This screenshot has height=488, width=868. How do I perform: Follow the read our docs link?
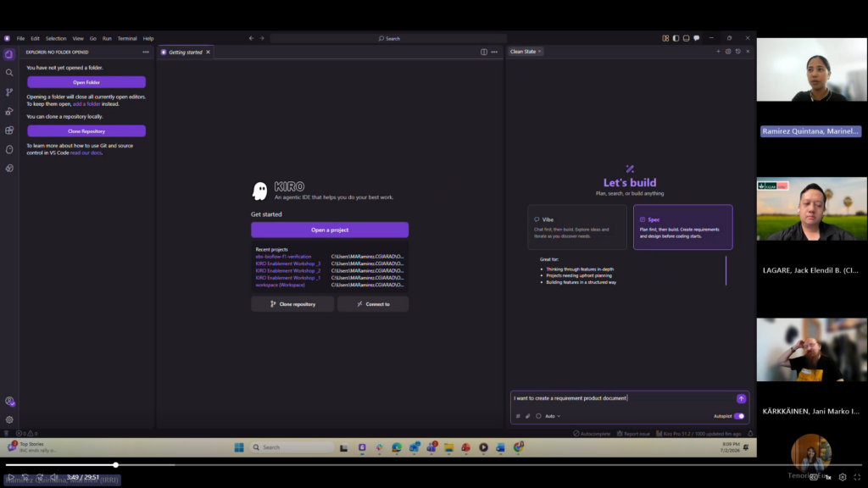[x=86, y=152]
